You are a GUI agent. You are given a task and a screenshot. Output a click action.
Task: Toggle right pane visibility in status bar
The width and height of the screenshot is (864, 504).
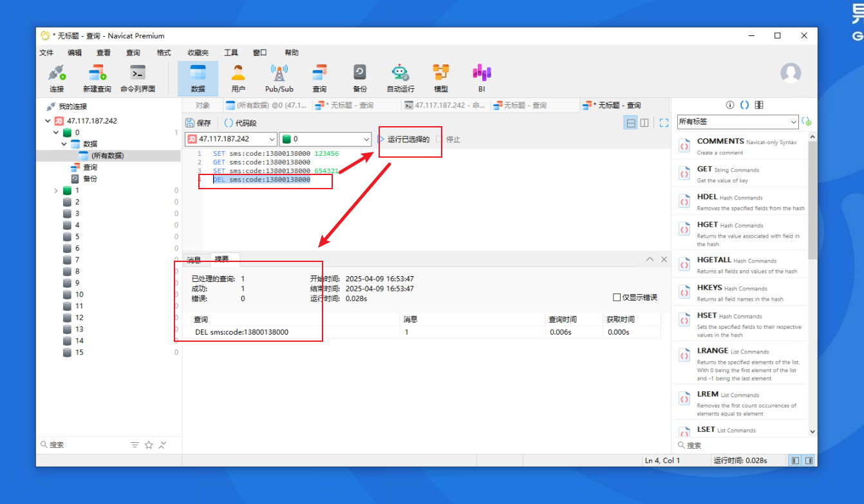click(x=809, y=460)
